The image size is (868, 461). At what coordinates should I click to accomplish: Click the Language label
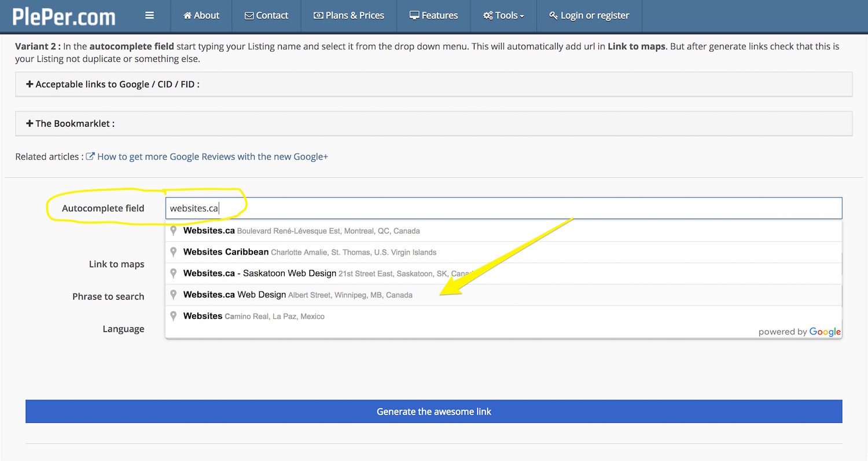point(123,329)
